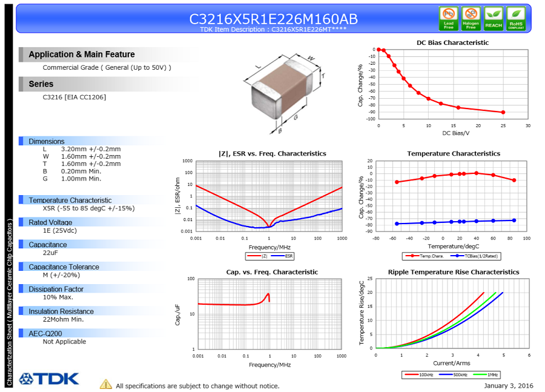Click the yellow warning triangle icon
Image resolution: width=545 pixels, height=392 pixels.
(105, 384)
